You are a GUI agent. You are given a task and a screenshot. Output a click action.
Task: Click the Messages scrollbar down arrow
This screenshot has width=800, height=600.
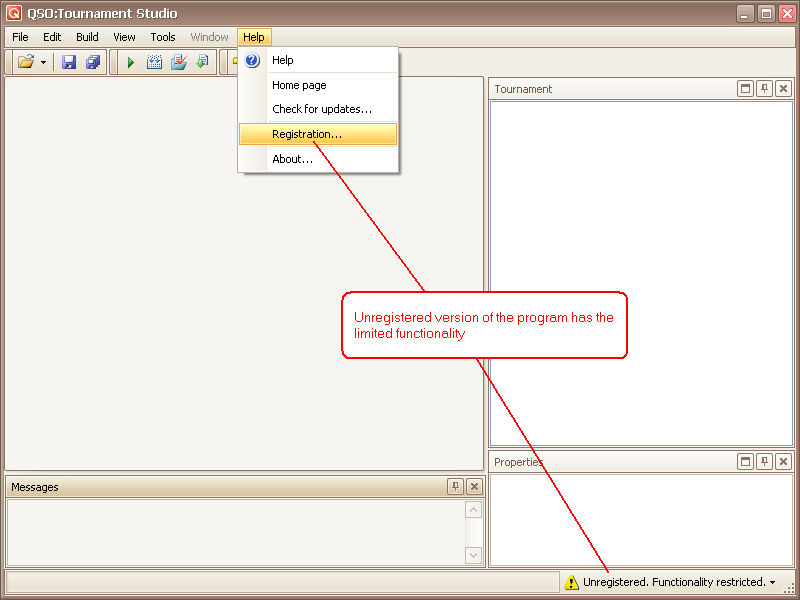click(x=474, y=555)
